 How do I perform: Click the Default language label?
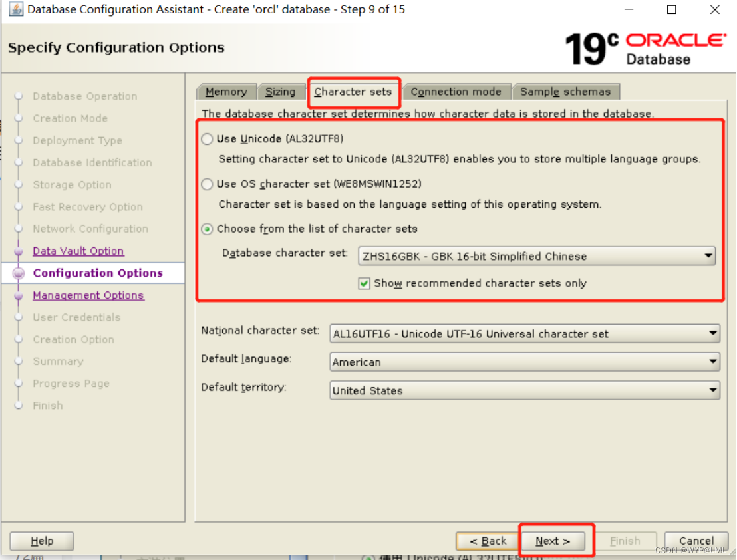click(246, 359)
